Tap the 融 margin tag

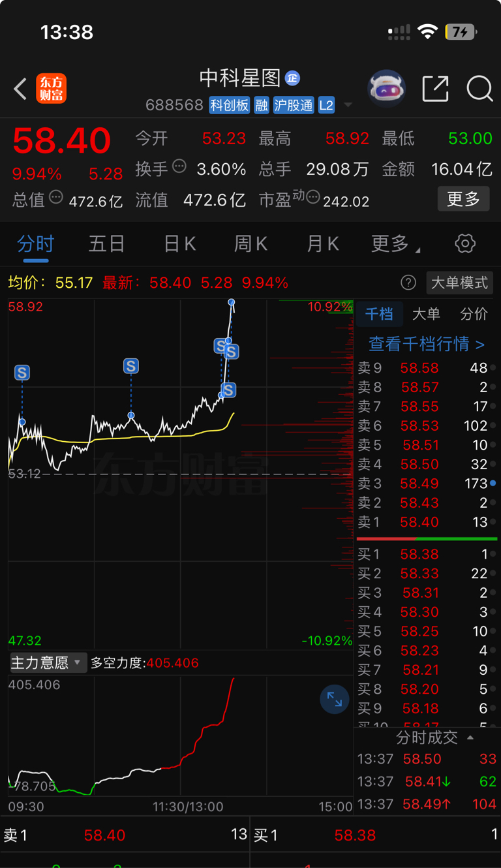point(262,105)
